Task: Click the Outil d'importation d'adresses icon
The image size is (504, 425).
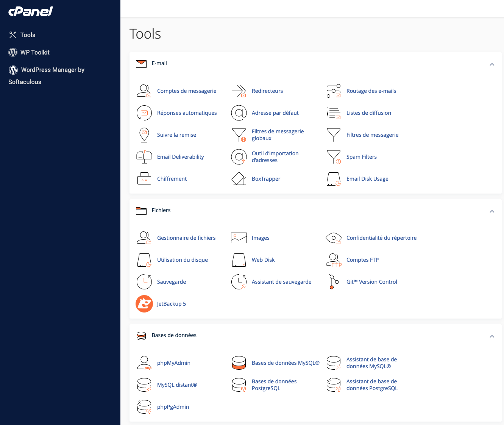Action: click(x=239, y=157)
